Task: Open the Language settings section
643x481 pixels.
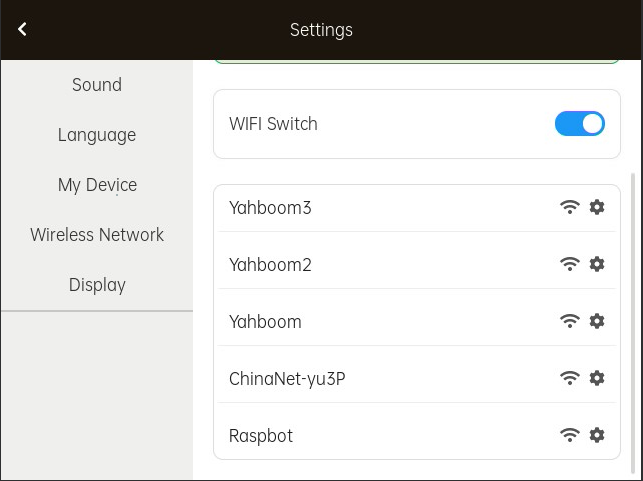Action: coord(97,135)
